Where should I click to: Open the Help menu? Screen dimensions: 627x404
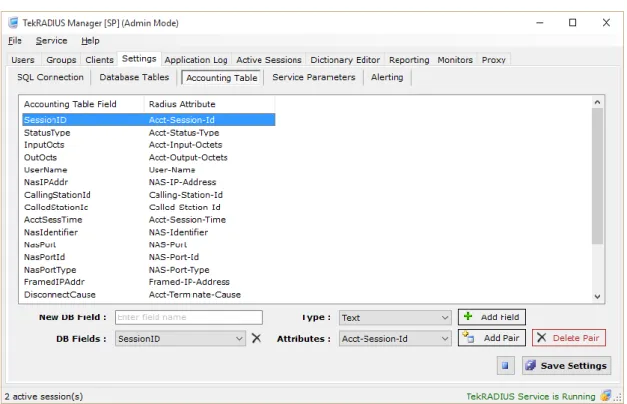90,40
